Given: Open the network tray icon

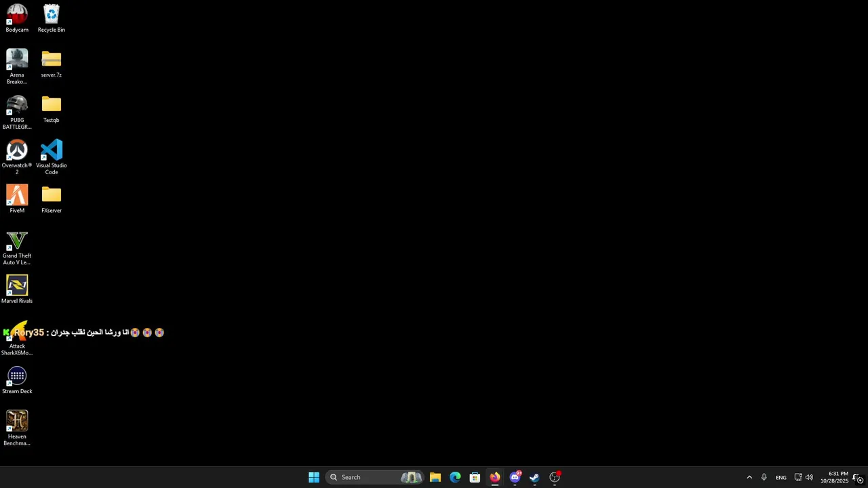Looking at the screenshot, I should point(798,477).
